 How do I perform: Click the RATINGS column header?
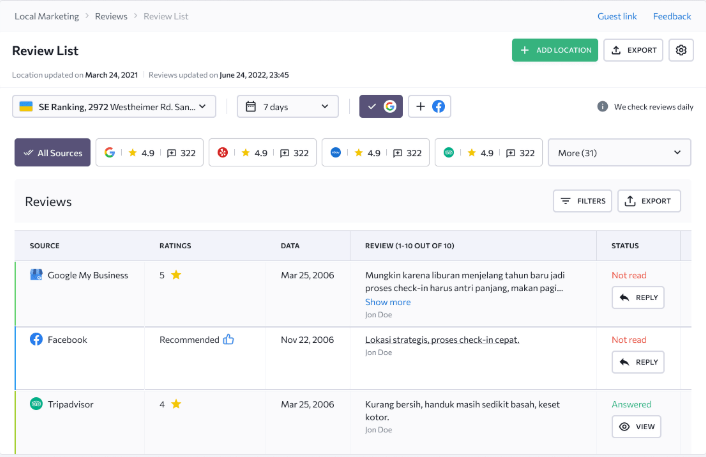point(175,245)
